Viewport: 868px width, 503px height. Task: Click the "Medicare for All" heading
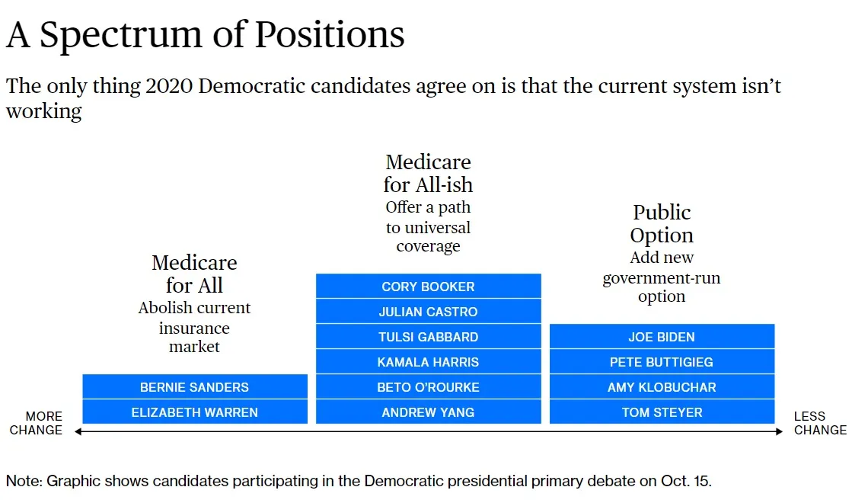[194, 274]
